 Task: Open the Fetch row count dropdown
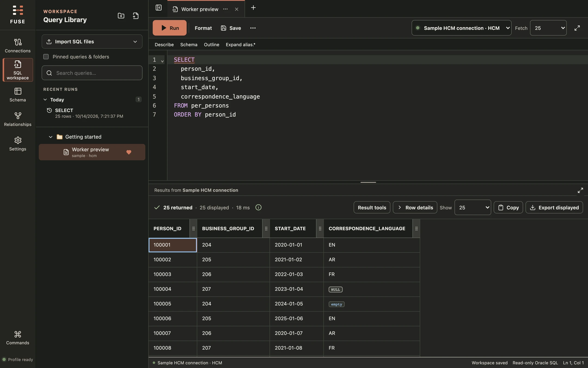[548, 28]
